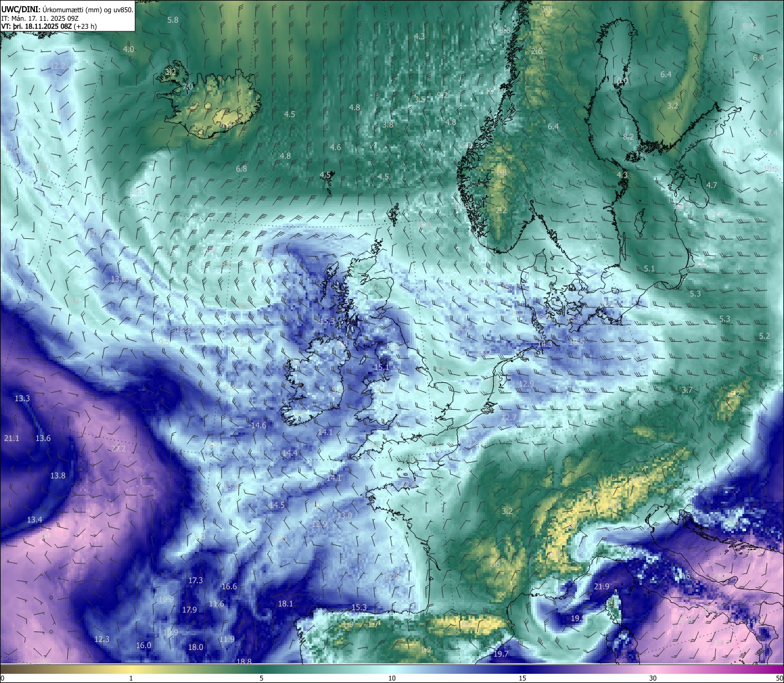The width and height of the screenshot is (784, 683).
Task: Click the 4.0 value label
Action: 129,49
